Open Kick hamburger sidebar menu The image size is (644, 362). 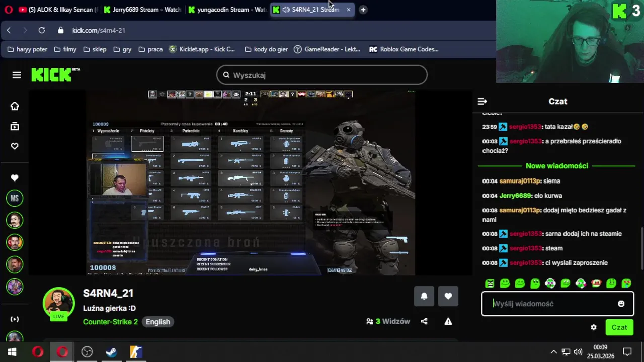click(17, 75)
